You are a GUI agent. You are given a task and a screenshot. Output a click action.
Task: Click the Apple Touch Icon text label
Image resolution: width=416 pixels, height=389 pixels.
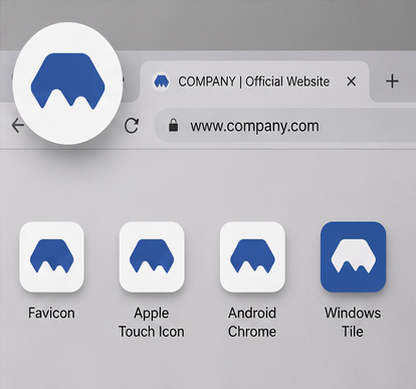point(152,322)
